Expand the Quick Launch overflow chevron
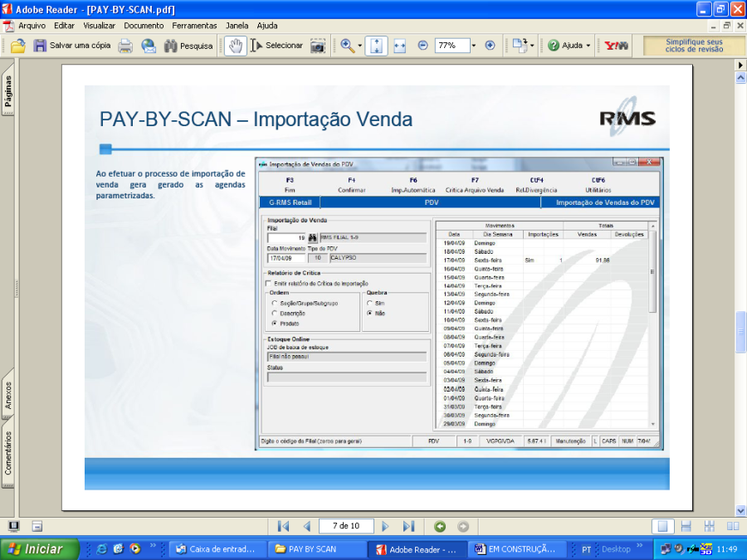This screenshot has height=560, width=747. pyautogui.click(x=153, y=546)
